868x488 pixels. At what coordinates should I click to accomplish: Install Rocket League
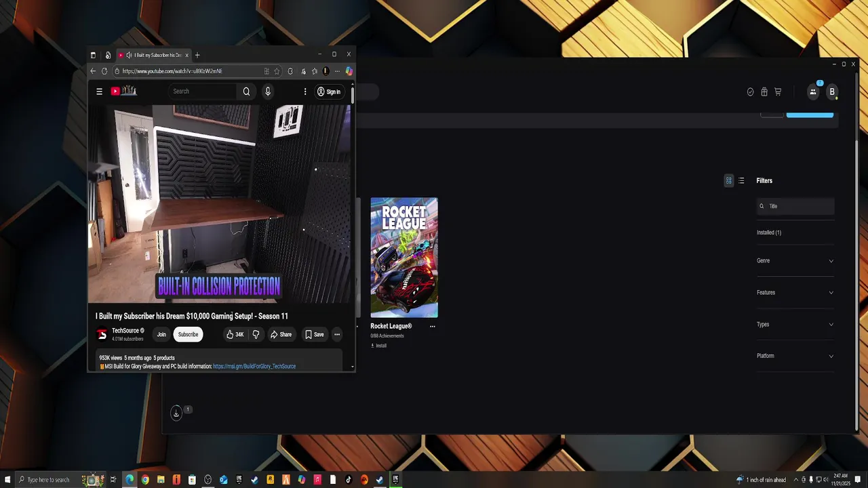click(378, 346)
